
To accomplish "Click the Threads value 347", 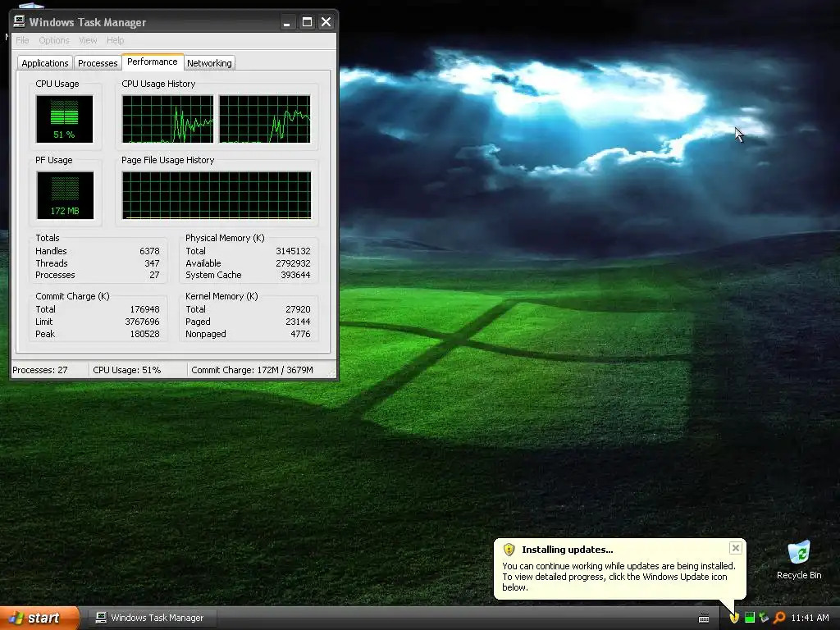I will pyautogui.click(x=152, y=263).
